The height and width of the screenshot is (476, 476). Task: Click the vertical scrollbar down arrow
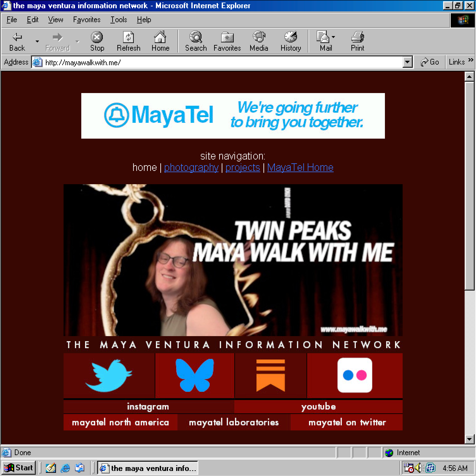[x=469, y=439]
